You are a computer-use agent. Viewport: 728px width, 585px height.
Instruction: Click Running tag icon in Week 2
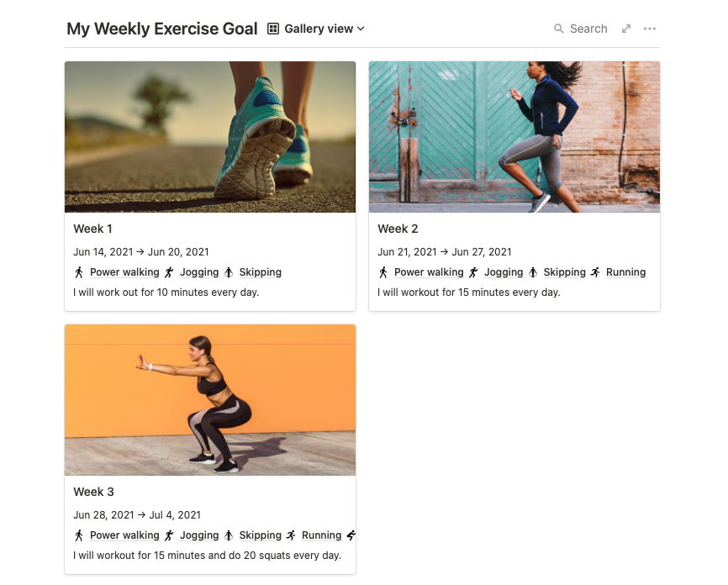[596, 272]
